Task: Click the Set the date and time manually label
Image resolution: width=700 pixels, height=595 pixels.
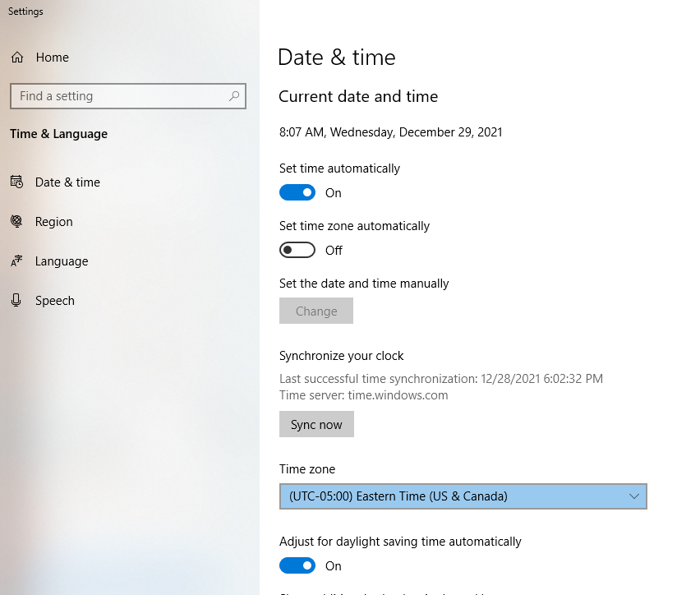Action: click(364, 284)
